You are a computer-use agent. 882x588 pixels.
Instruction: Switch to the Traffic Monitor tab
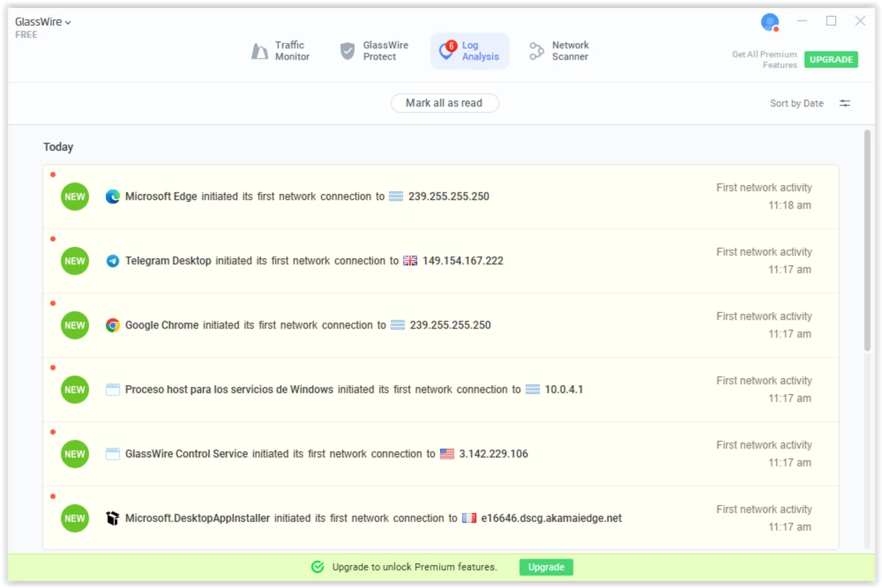point(281,51)
